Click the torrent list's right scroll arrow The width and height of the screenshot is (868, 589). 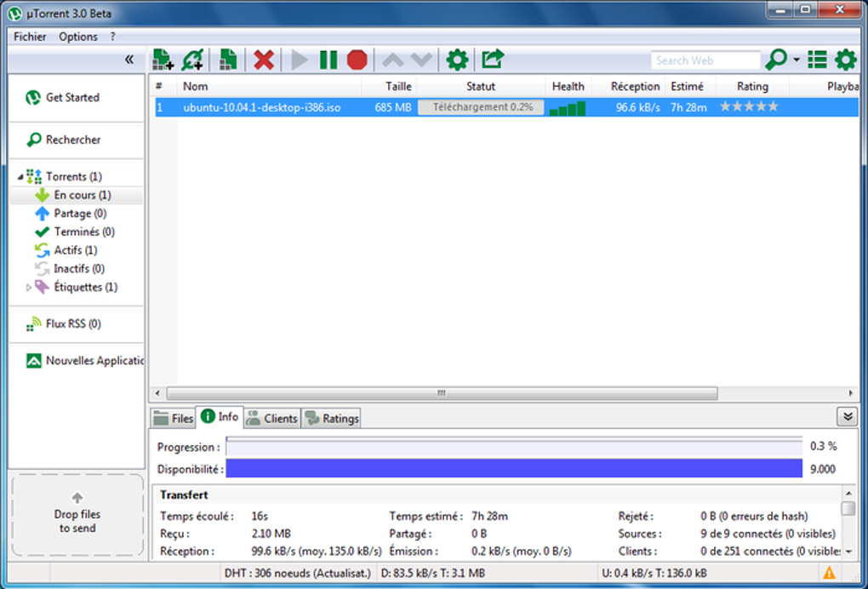pyautogui.click(x=851, y=393)
